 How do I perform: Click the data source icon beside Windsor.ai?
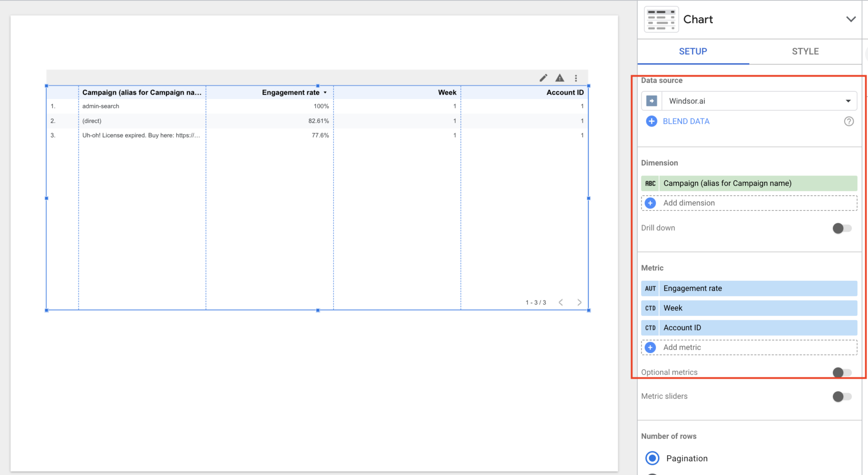coord(651,101)
